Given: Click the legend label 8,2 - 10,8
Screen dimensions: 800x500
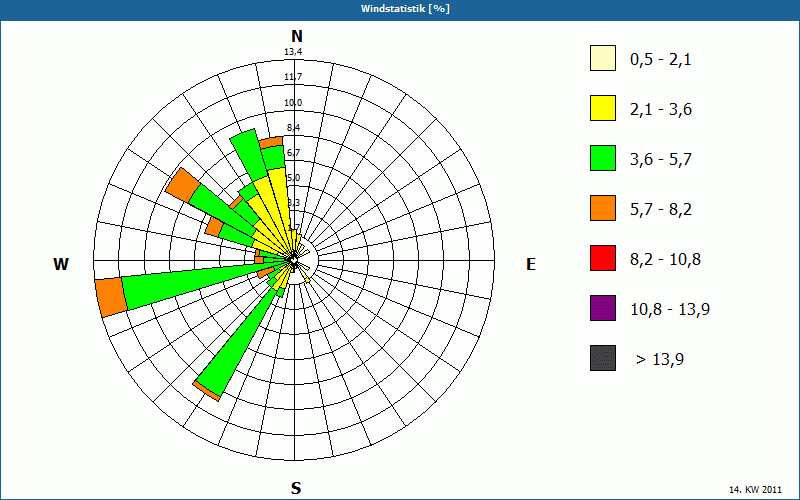Looking at the screenshot, I should coord(665,260).
